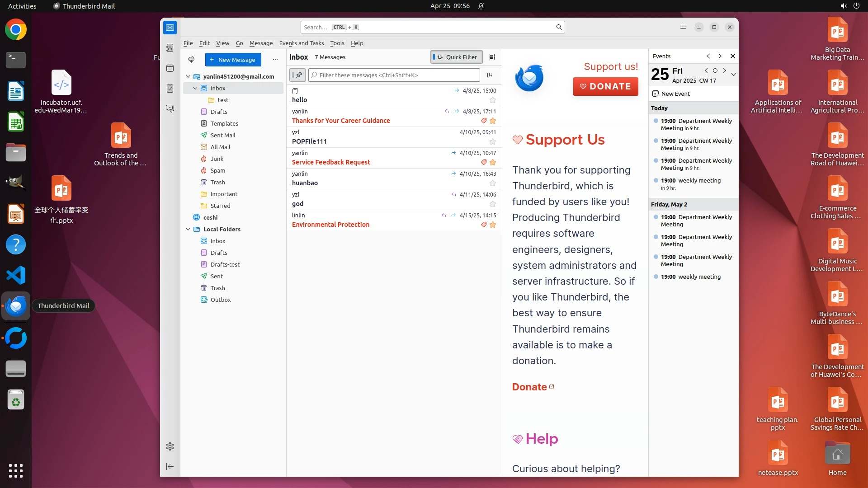Toggle the keep filters pin button
The height and width of the screenshot is (488, 868).
point(297,75)
